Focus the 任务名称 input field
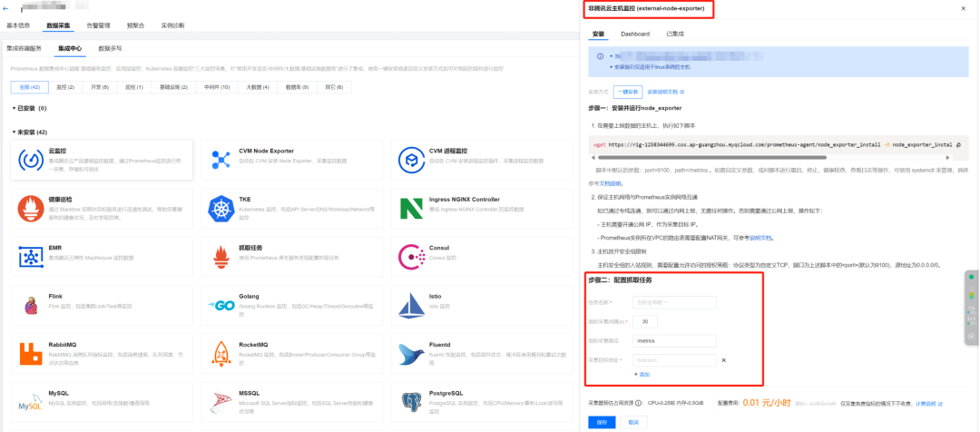Screen dimensions: 980x432 tap(674, 302)
